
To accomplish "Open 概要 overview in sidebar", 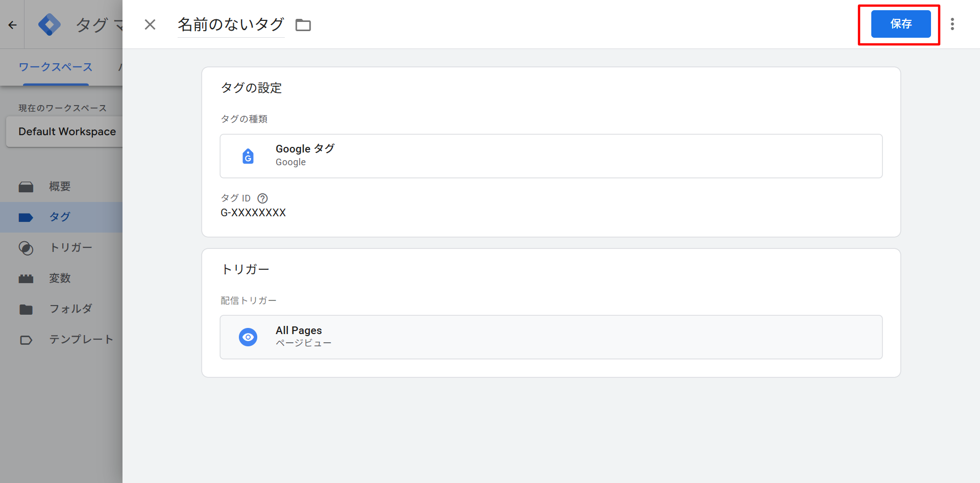I will point(60,187).
